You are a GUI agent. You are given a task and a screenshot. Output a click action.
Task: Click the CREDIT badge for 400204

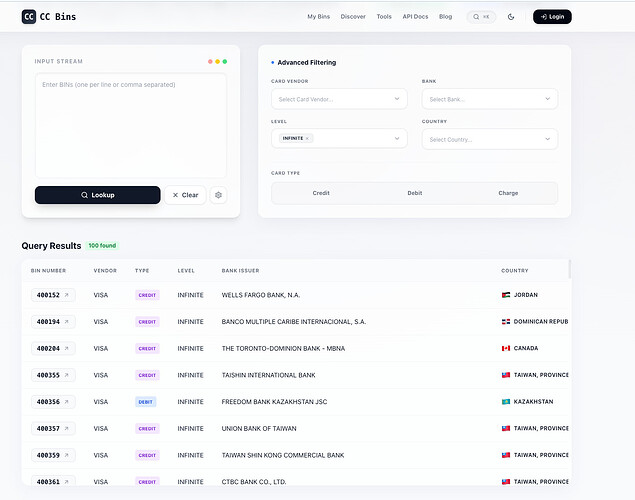pyautogui.click(x=147, y=349)
